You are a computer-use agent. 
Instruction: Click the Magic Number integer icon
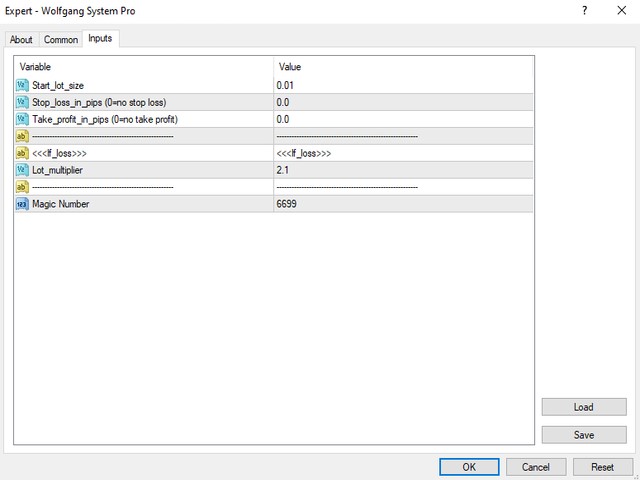[22, 204]
